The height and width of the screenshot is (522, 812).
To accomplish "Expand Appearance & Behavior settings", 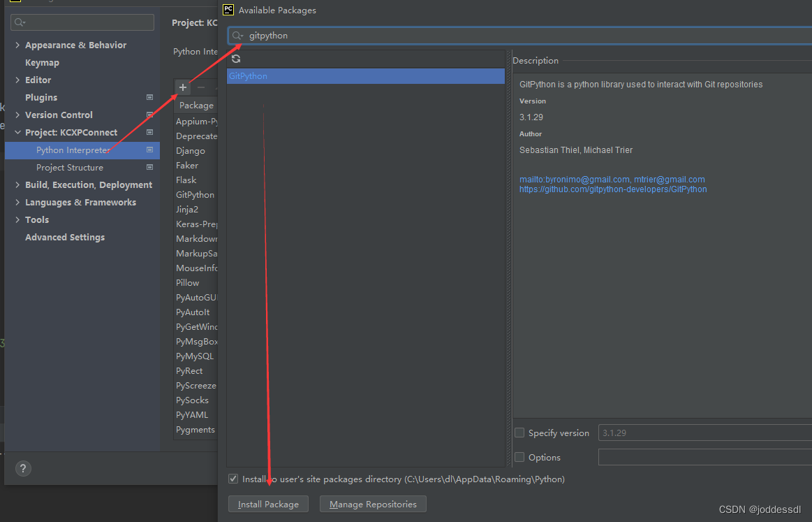I will tap(17, 45).
